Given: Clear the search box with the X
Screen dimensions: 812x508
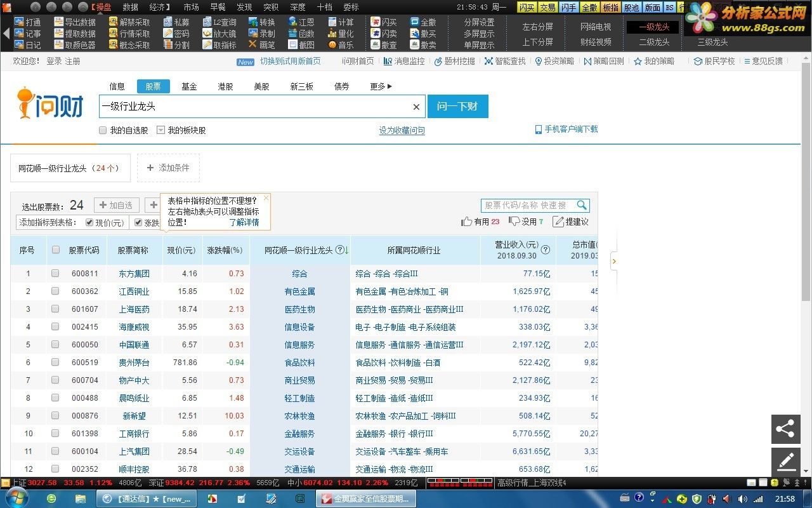Looking at the screenshot, I should point(416,107).
